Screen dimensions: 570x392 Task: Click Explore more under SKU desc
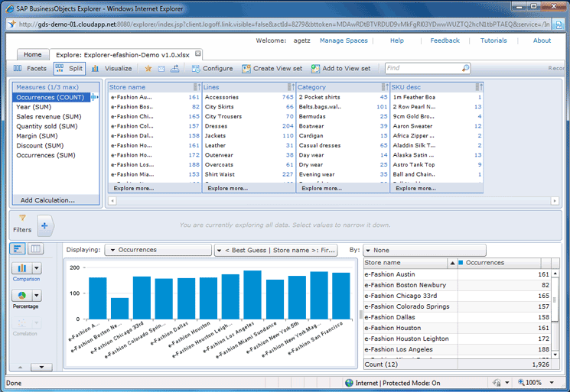point(415,189)
